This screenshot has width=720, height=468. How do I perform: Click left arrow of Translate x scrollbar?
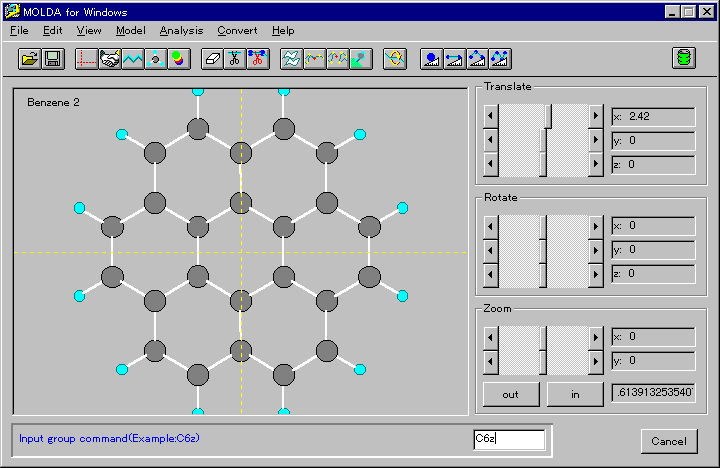click(491, 116)
